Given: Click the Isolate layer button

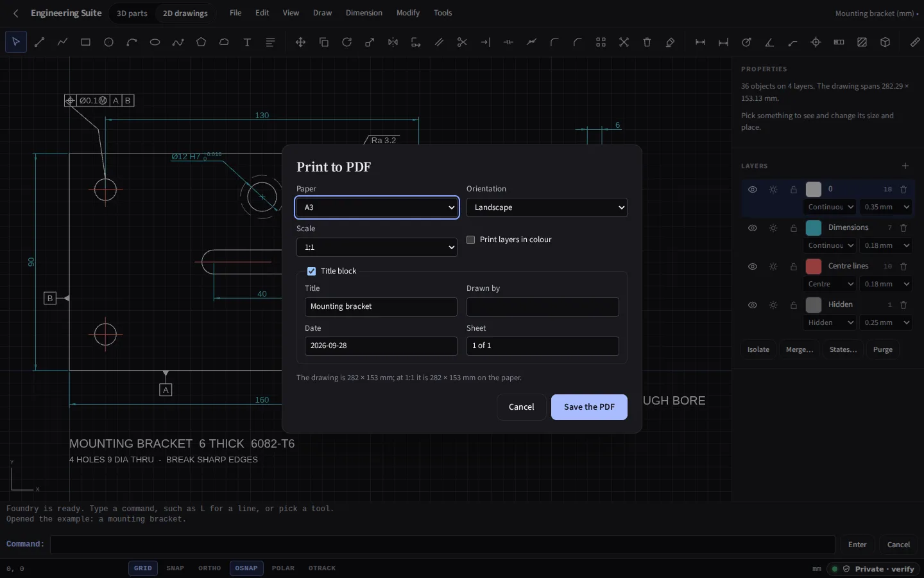Looking at the screenshot, I should (x=758, y=349).
